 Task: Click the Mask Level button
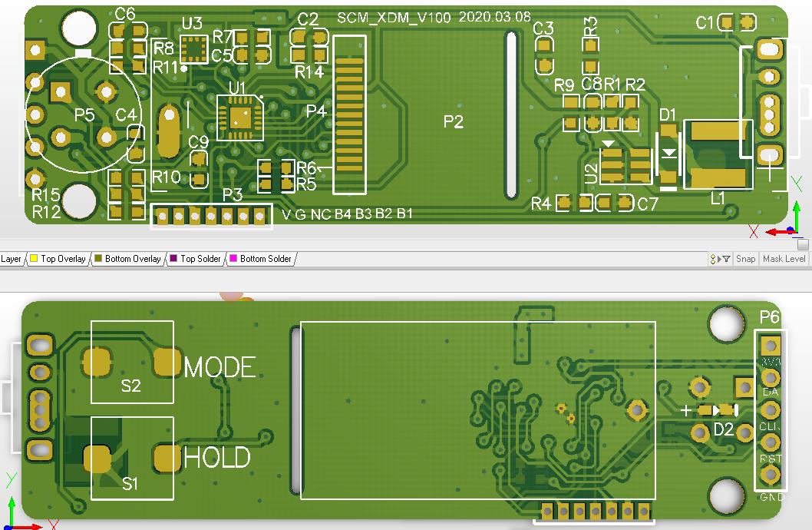[x=784, y=259]
